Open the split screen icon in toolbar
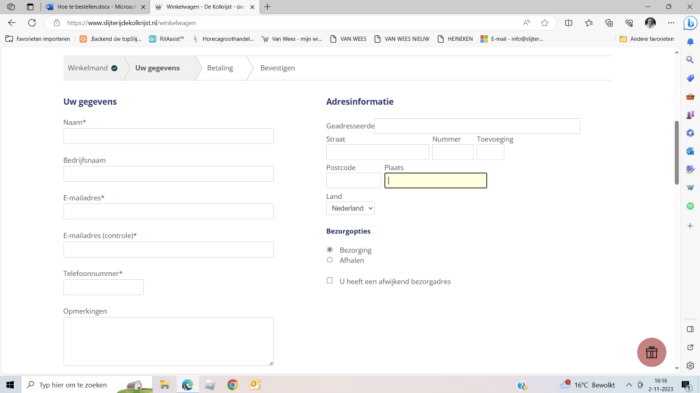The height and width of the screenshot is (393, 700). pyautogui.click(x=568, y=23)
